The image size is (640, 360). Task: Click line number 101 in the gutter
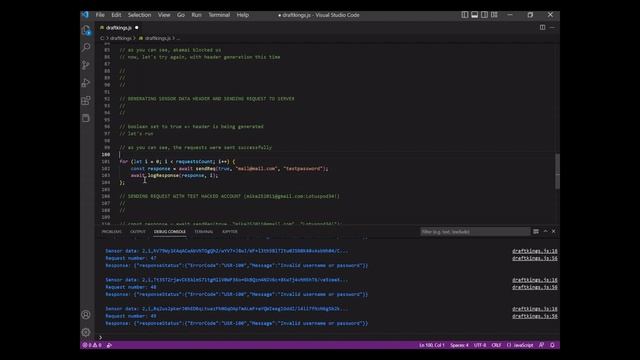(106, 162)
